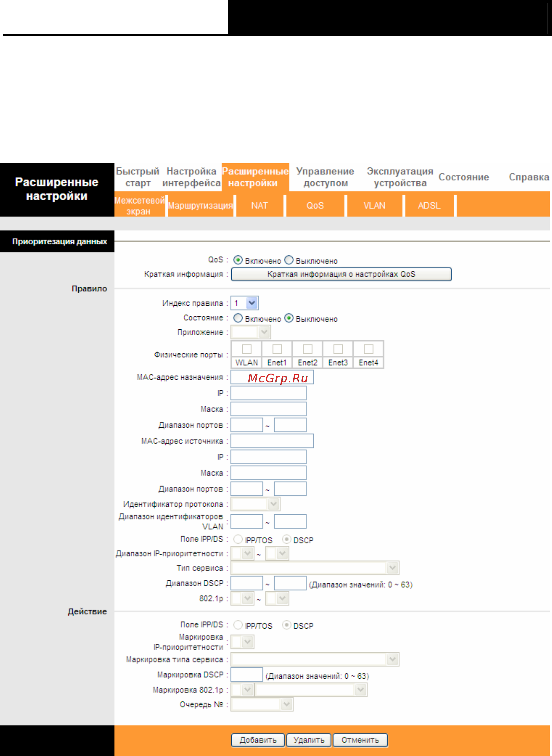
Task: Tick the Enet2 port checkbox
Action: click(x=308, y=349)
